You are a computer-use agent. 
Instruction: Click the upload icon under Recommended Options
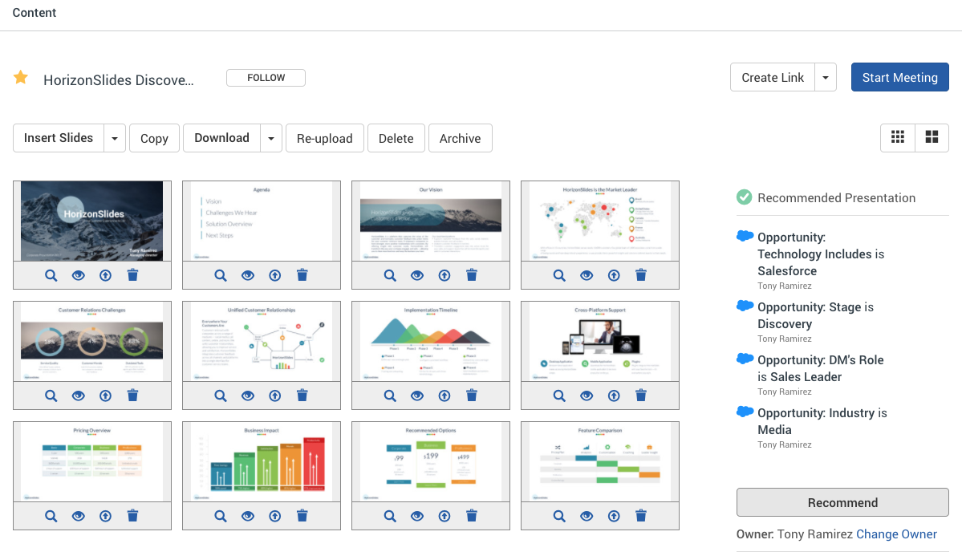[444, 516]
